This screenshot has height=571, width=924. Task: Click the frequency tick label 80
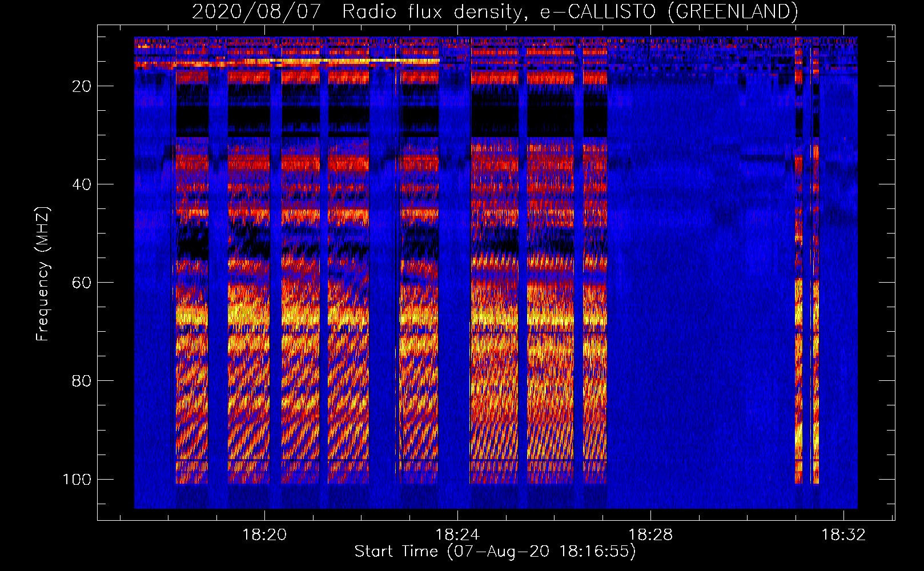[x=82, y=381]
